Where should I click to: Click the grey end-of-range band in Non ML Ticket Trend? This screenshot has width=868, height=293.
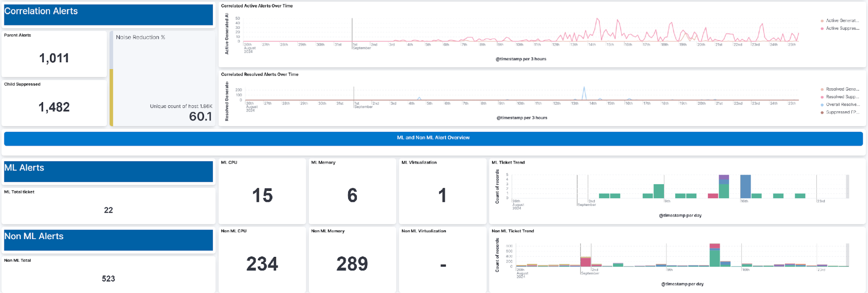tap(847, 255)
